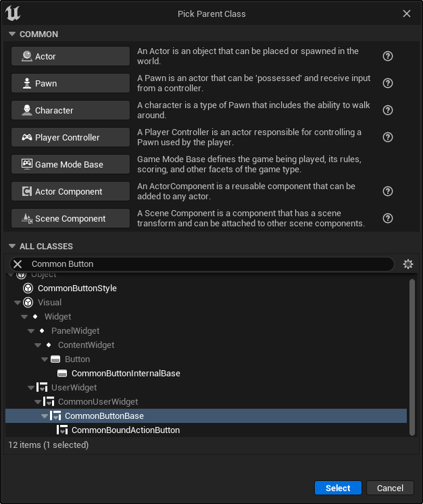Collapse the PanelWidget tree node
Image resolution: width=423 pixels, height=504 pixels.
(31, 331)
